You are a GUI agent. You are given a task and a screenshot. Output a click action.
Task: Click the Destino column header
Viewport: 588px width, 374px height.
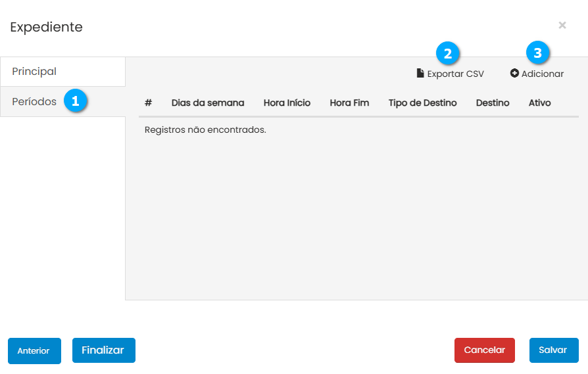click(493, 103)
